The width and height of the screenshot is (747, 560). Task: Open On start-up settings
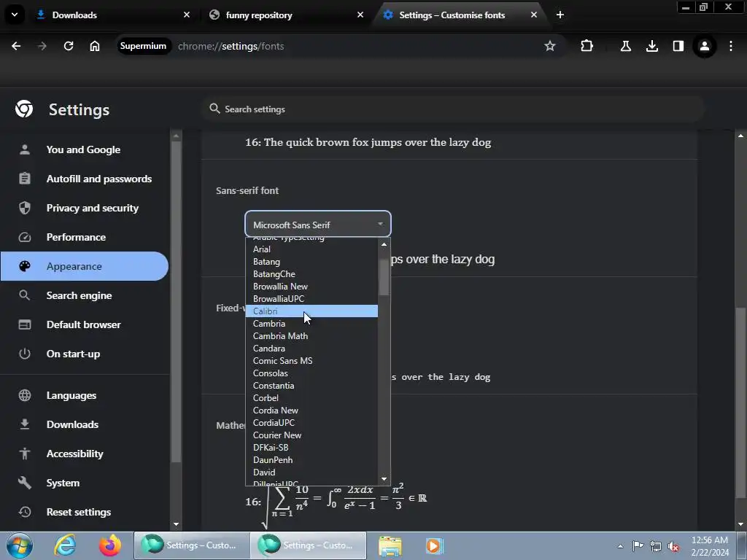(x=84, y=354)
